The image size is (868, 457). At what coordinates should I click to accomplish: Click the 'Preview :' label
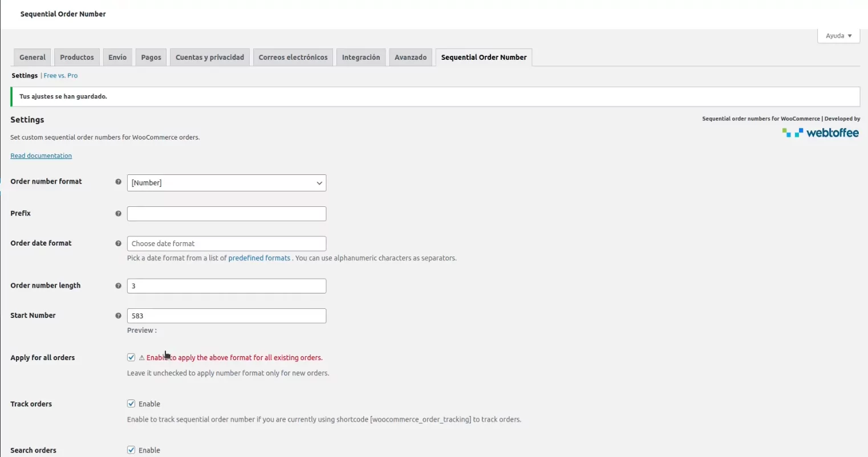pyautogui.click(x=142, y=330)
